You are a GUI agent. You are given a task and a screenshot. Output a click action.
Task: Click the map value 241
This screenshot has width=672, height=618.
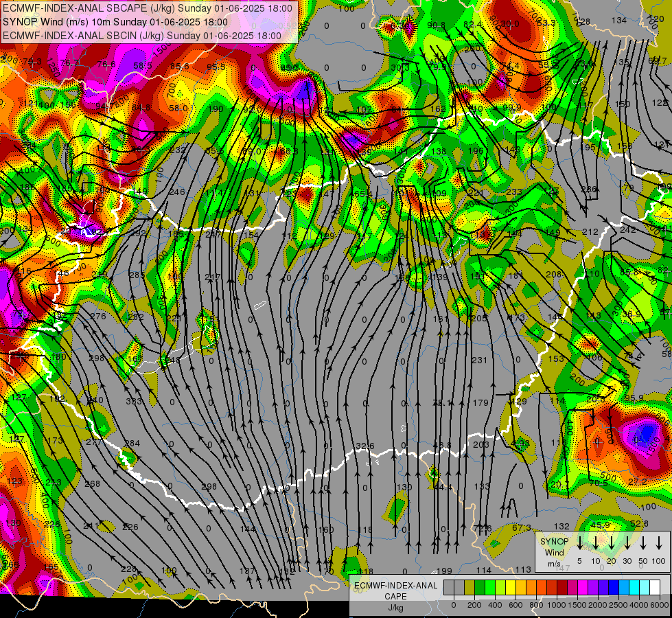[91, 525]
